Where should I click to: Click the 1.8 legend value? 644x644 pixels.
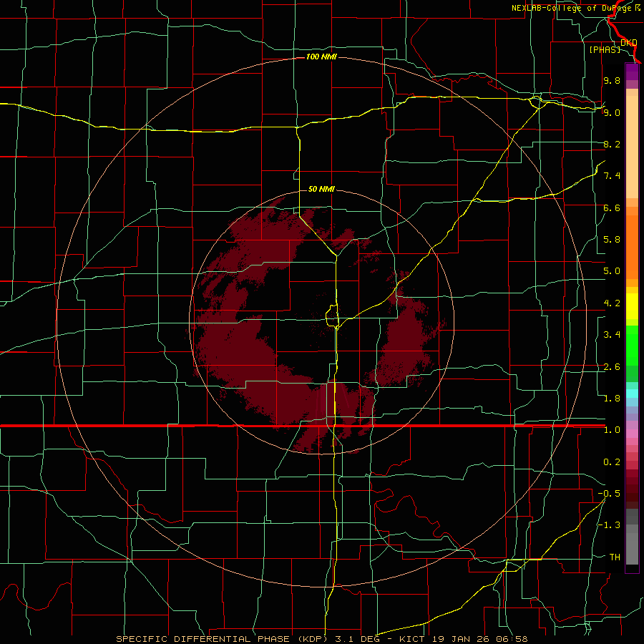(x=612, y=399)
